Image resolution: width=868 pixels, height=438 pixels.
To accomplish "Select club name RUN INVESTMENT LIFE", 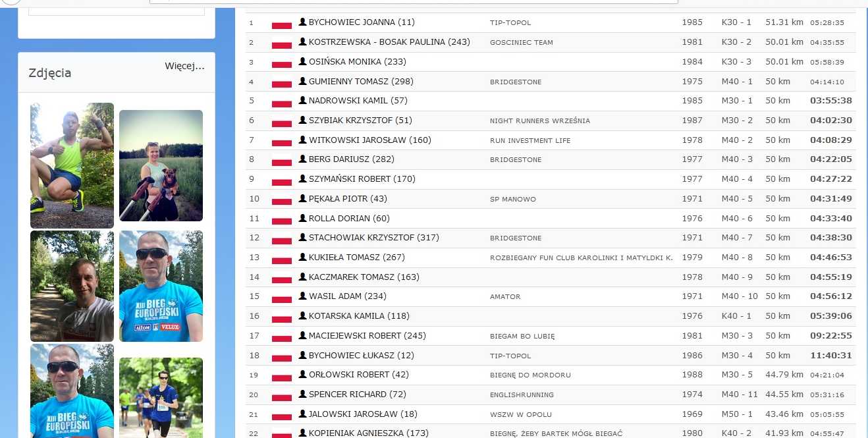I will tap(530, 140).
